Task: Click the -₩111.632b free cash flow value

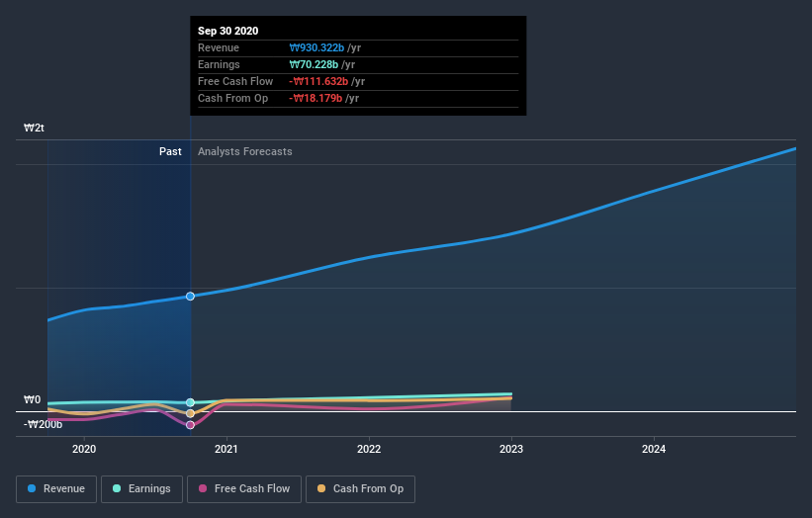Action: coord(318,81)
